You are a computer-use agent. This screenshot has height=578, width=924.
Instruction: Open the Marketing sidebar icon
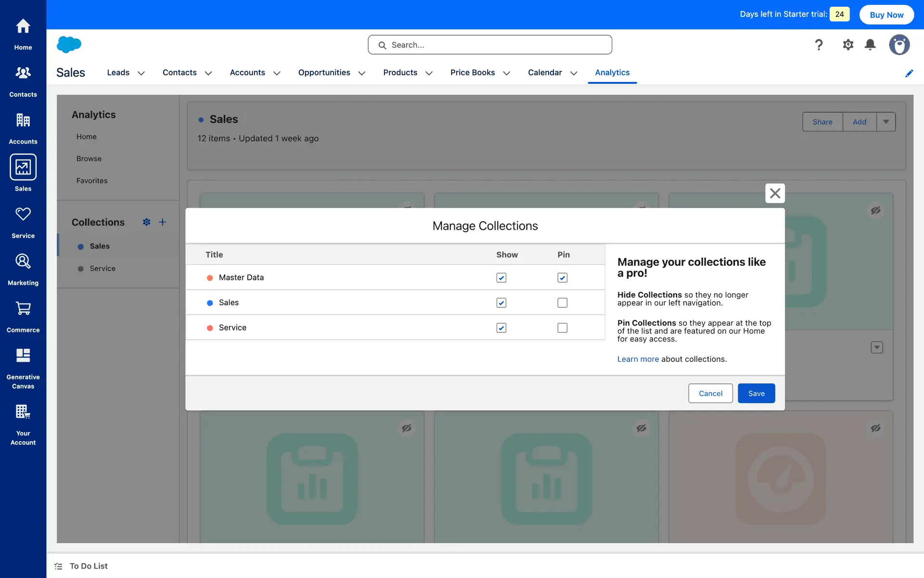(x=23, y=261)
